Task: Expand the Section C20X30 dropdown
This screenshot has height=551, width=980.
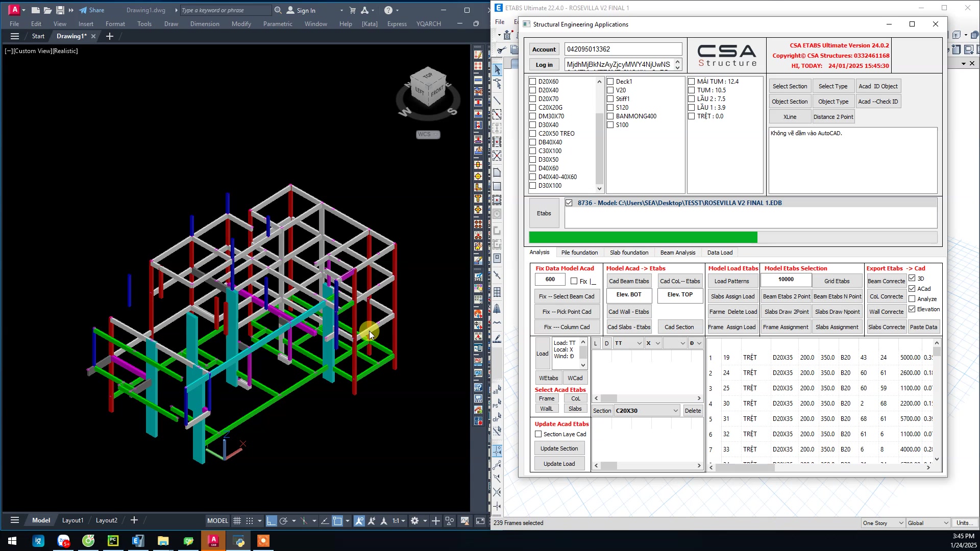Action: coord(675,411)
